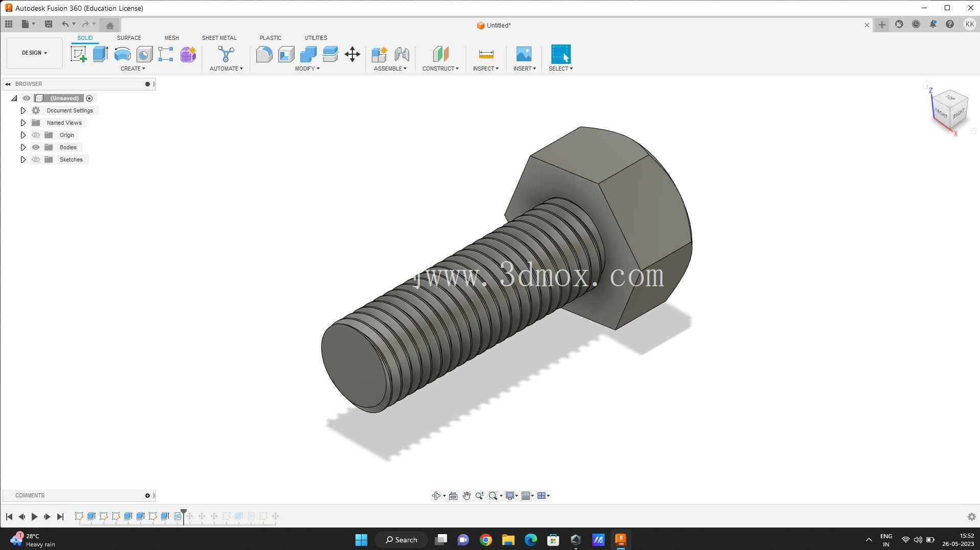Select the Offset Face tool
Screen dimensions: 980x550
(330, 54)
